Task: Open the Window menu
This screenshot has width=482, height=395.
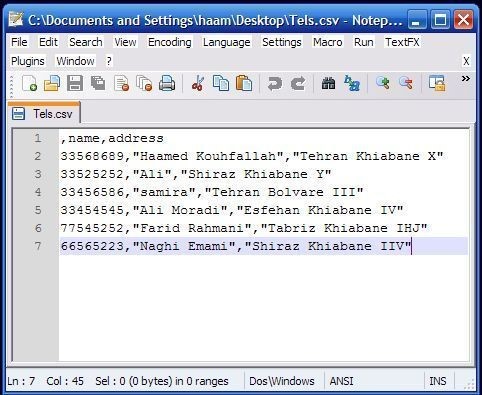Action: pyautogui.click(x=75, y=61)
